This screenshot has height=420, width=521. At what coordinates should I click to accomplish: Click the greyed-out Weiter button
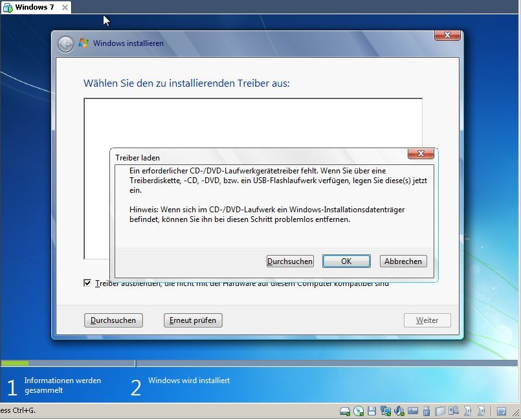(427, 320)
